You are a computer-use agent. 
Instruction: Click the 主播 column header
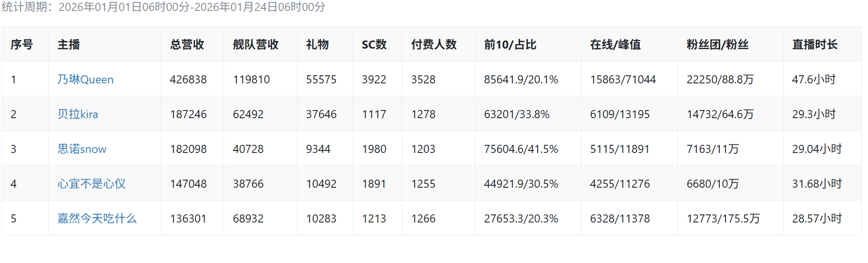point(69,45)
